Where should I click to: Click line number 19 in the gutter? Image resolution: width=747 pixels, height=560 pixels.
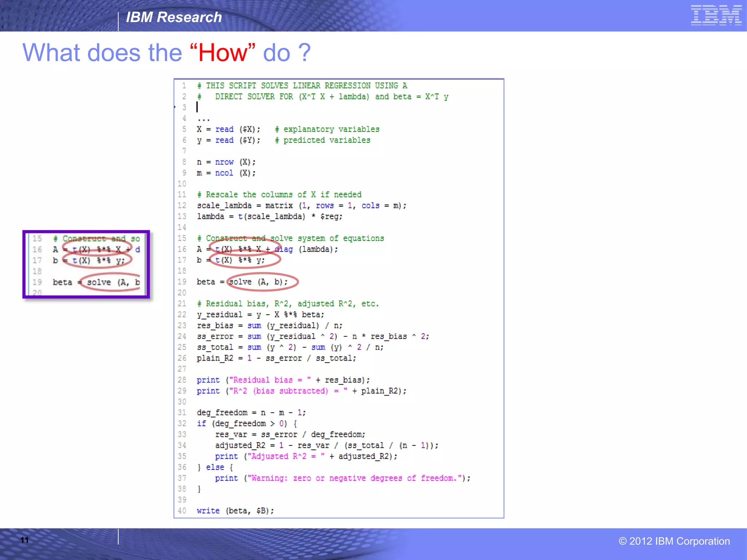[x=182, y=282]
